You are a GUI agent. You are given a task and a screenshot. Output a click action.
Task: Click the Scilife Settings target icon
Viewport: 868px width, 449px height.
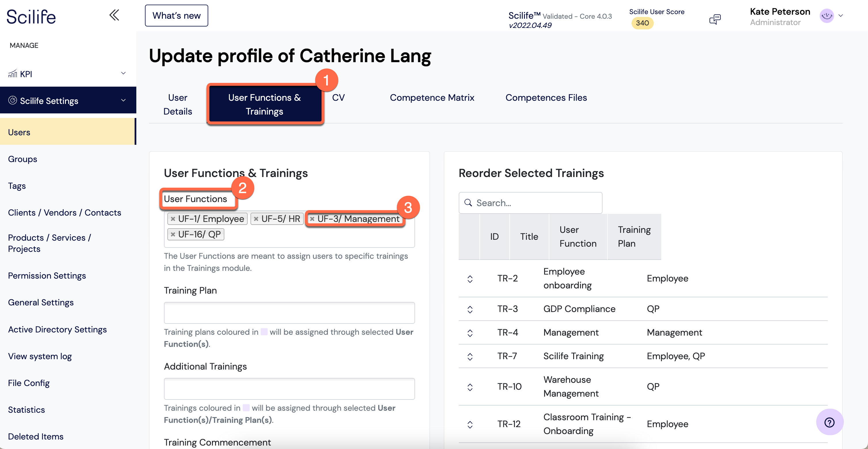12,100
